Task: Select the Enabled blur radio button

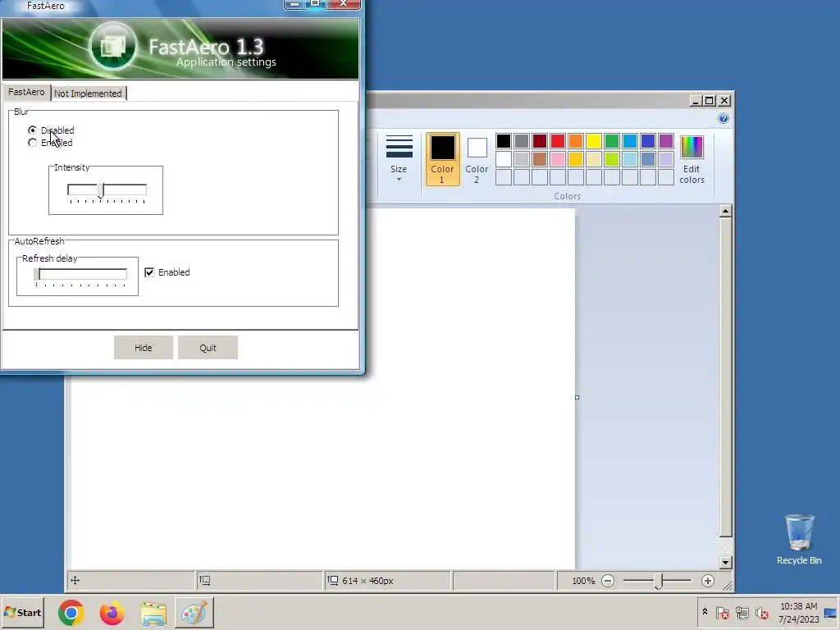Action: click(33, 143)
